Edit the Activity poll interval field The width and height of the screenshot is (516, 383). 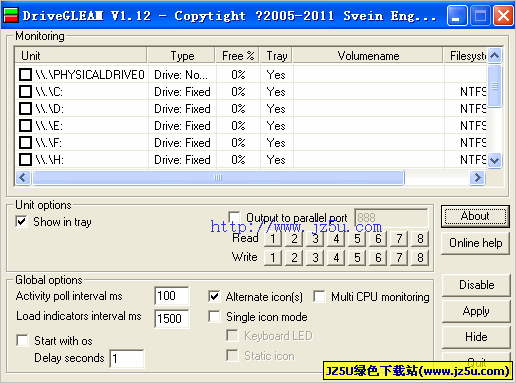pyautogui.click(x=172, y=296)
